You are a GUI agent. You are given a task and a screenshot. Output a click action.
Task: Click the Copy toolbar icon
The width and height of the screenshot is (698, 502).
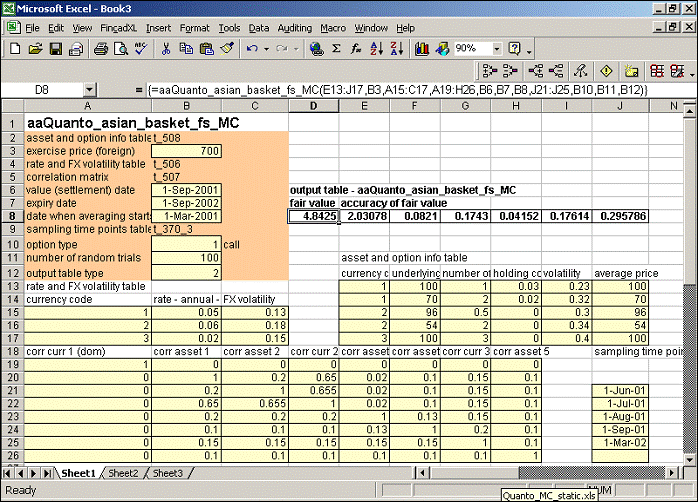(x=186, y=49)
